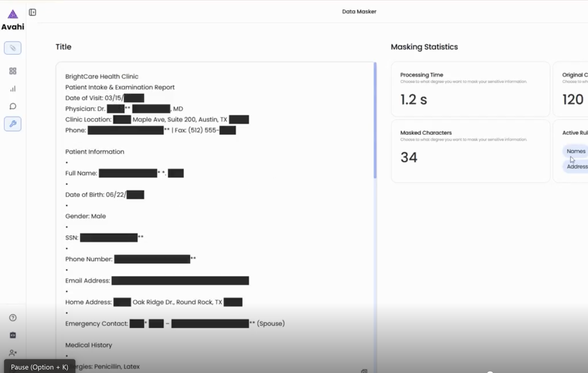
Task: Open the bar chart analytics icon
Action: 13,89
